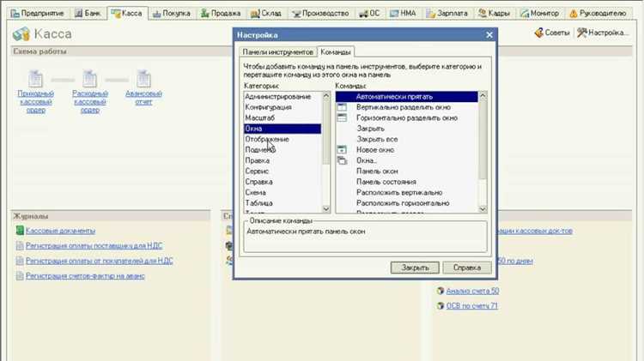644x361 pixels.
Task: Click the ОСВ по счету 71 report icon
Action: pos(440,305)
